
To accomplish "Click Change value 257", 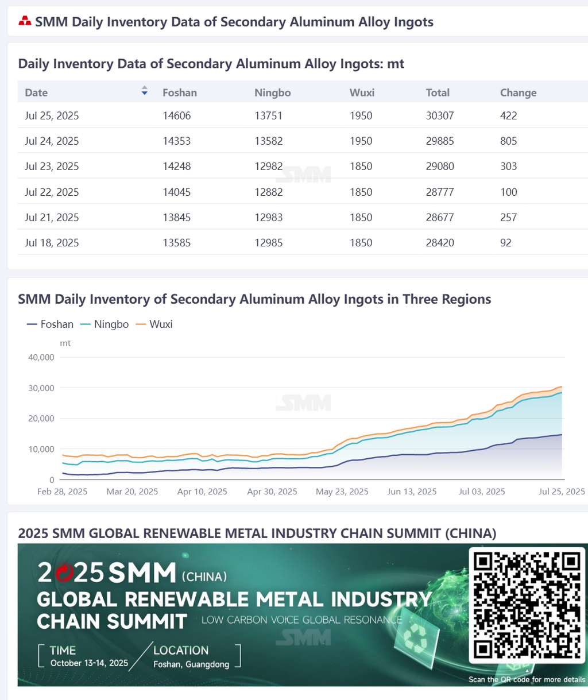I will (x=509, y=217).
